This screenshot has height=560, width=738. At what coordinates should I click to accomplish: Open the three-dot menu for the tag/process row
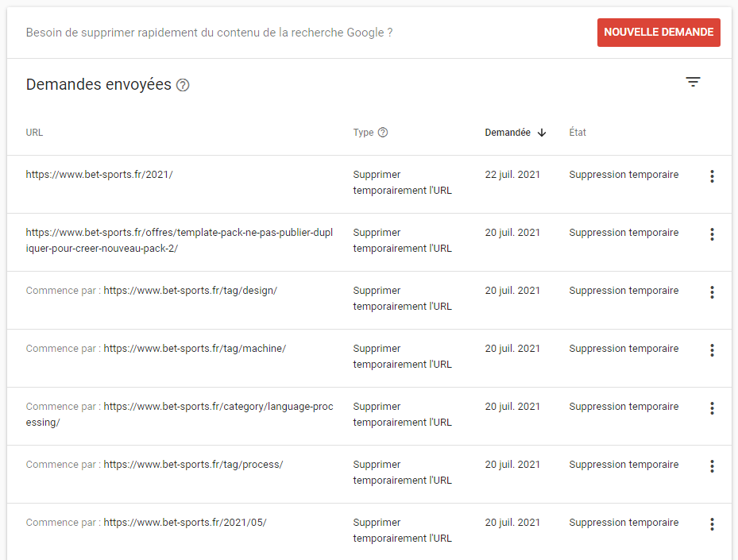pyautogui.click(x=712, y=466)
